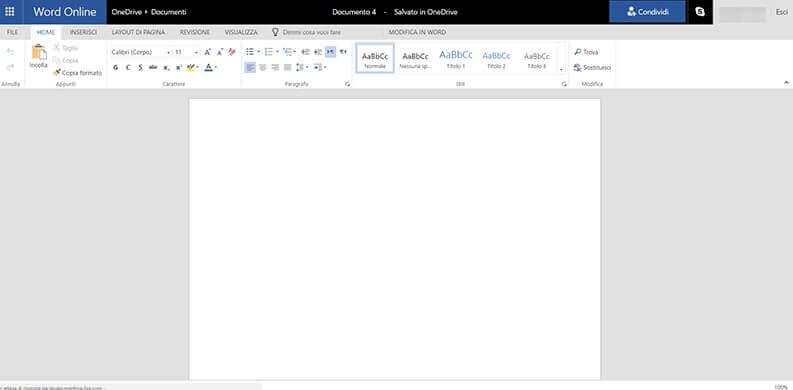Click Documento 4 title
This screenshot has width=793, height=390.
pyautogui.click(x=354, y=12)
